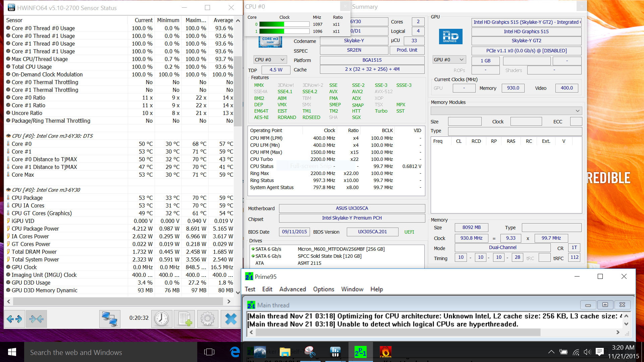The height and width of the screenshot is (362, 644).
Task: Click the Intel HD Graphics 515 field
Action: click(526, 32)
